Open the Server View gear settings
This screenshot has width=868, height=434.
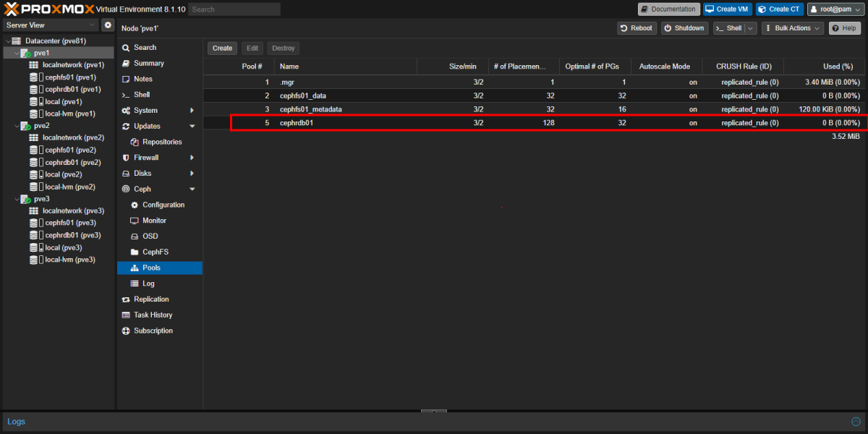(x=108, y=25)
